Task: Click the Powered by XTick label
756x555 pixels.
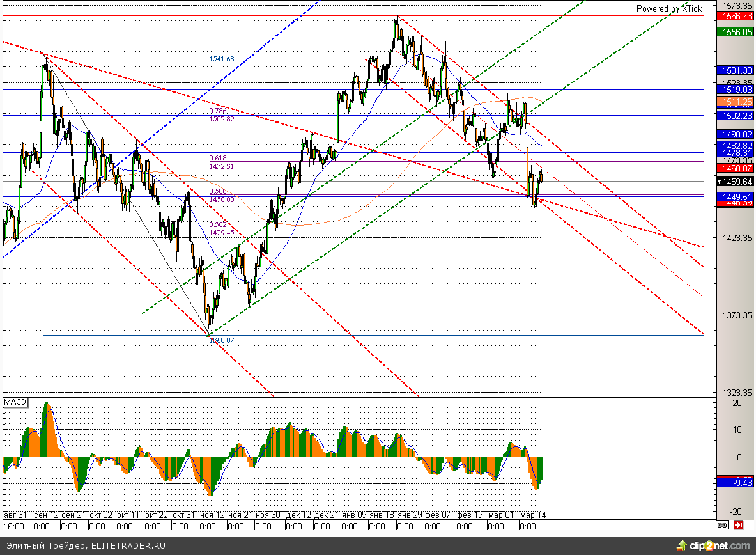Action: pos(669,9)
